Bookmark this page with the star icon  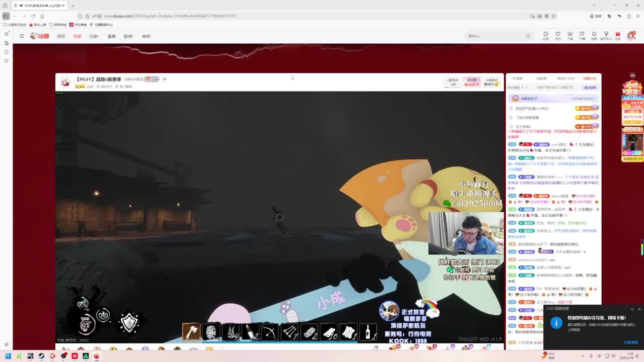tap(553, 16)
